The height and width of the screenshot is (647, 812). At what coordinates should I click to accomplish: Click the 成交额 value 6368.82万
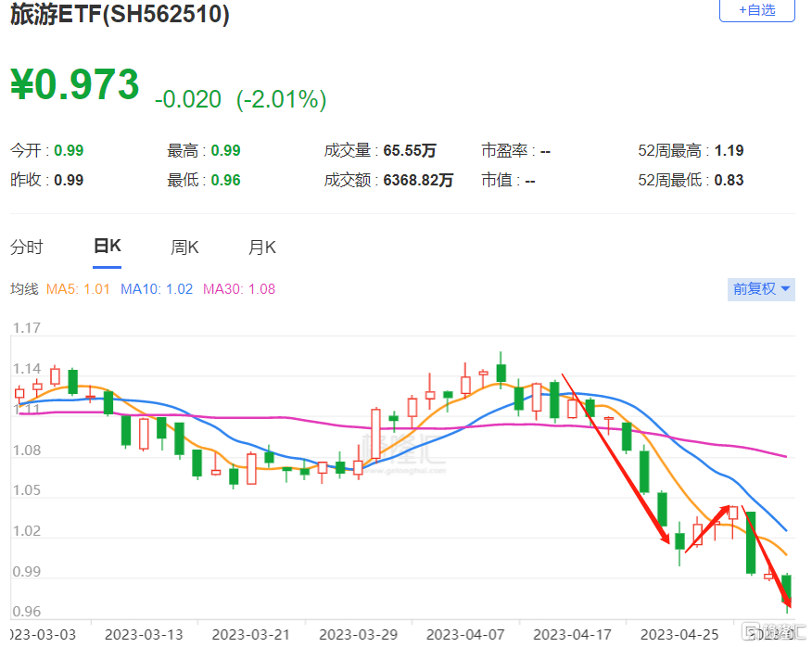click(x=418, y=180)
